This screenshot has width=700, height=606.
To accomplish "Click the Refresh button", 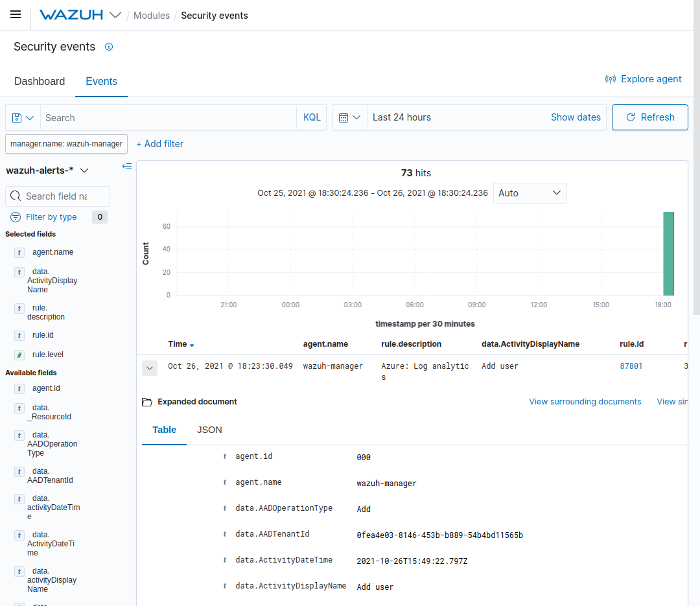I will (x=649, y=117).
